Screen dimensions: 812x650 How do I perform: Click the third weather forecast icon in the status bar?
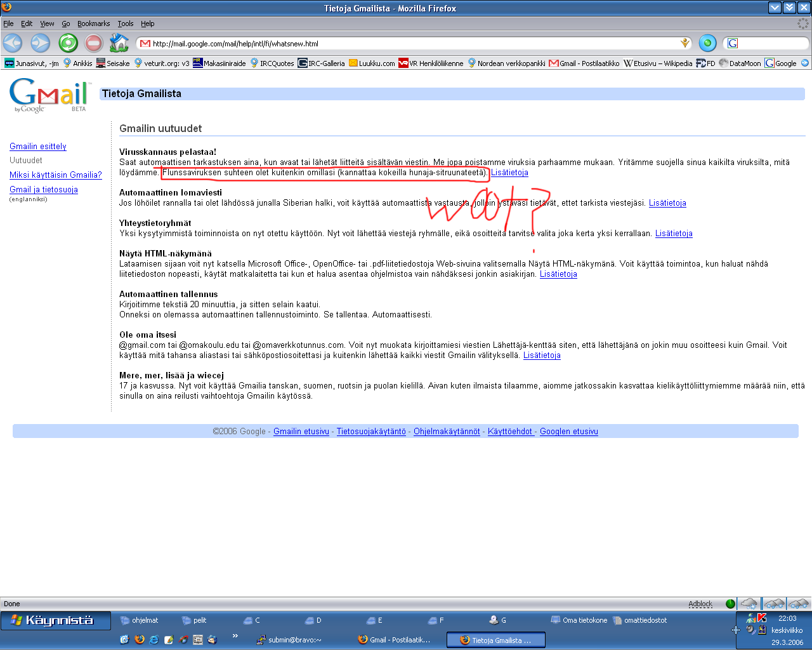798,603
